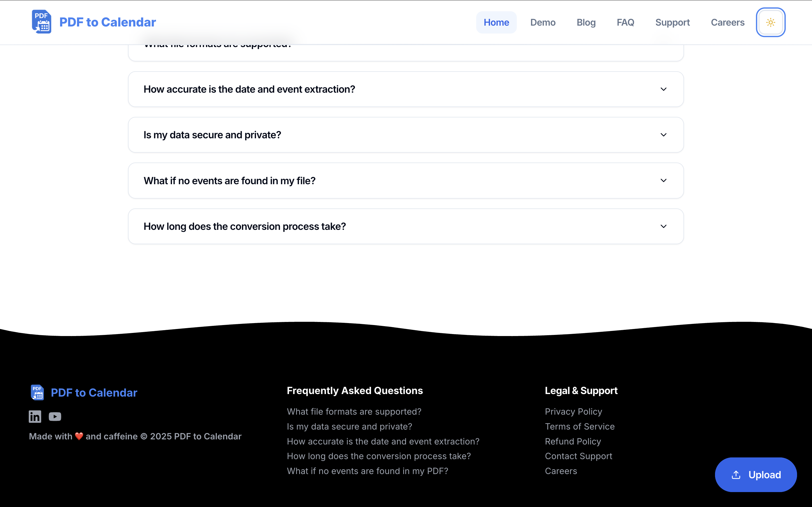
Task: Click the Privacy Policy footer link
Action: 573,412
